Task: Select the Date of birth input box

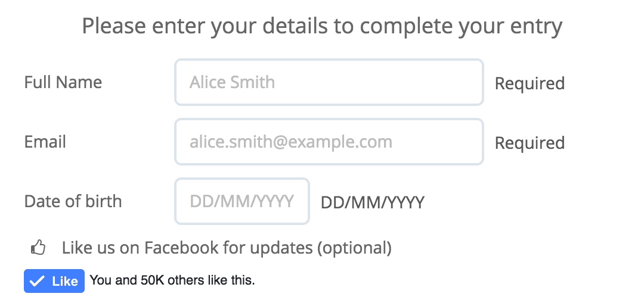Action: click(241, 201)
